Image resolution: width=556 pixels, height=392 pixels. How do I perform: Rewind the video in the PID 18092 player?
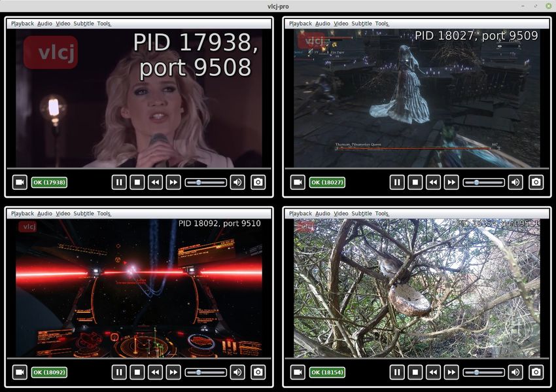click(155, 372)
